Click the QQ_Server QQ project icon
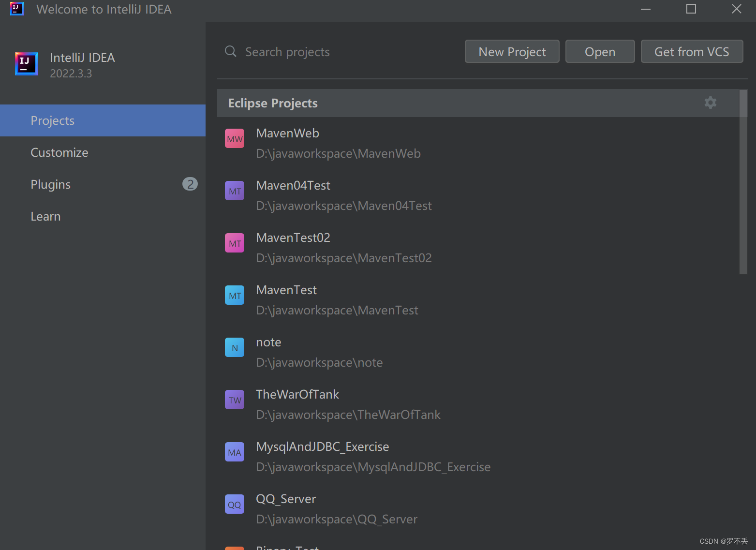The width and height of the screenshot is (756, 550). coord(235,505)
